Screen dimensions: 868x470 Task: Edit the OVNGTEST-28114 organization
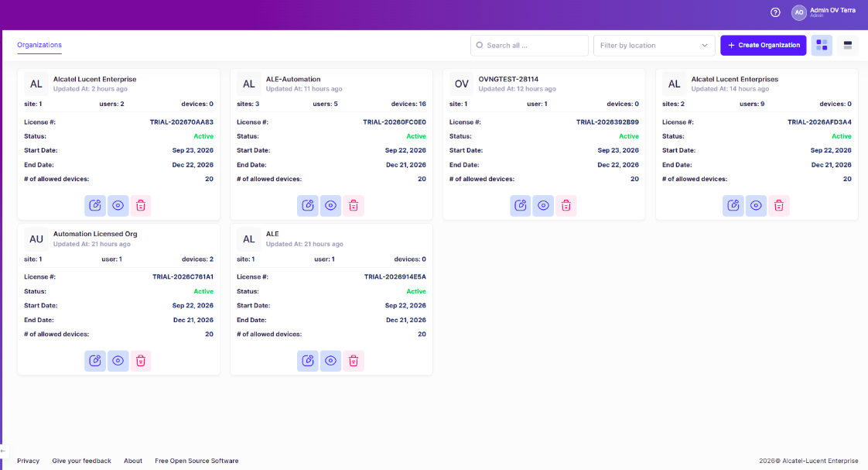[x=521, y=206]
